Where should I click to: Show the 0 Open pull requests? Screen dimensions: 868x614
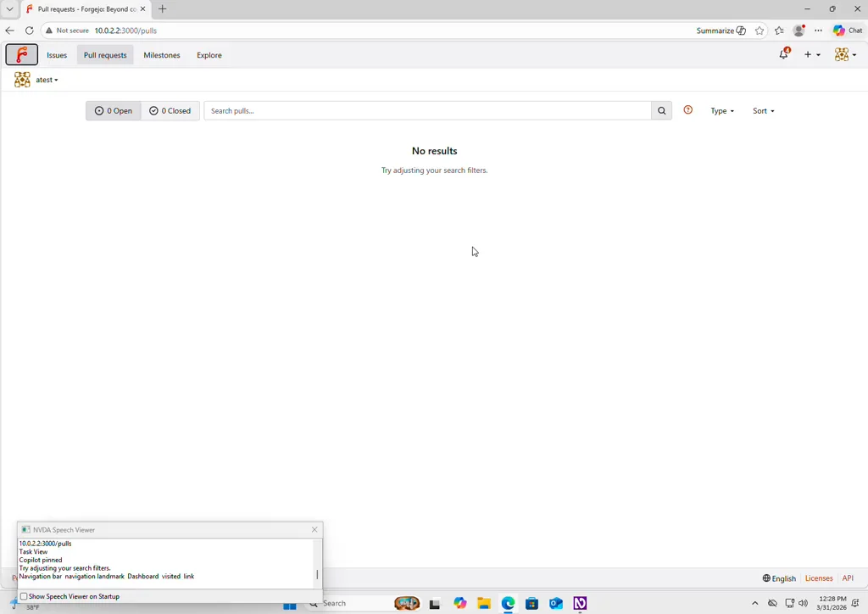[114, 111]
